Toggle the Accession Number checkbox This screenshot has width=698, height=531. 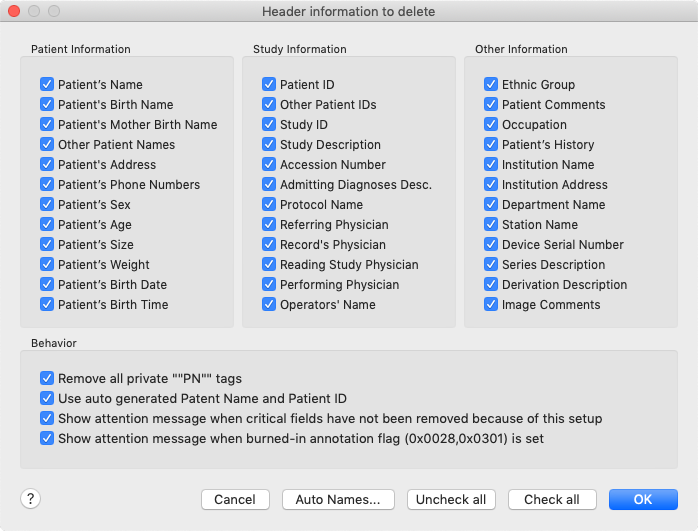click(x=269, y=165)
